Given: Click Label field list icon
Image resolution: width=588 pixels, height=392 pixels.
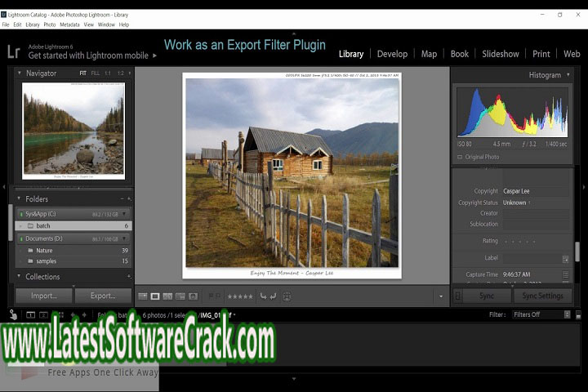Looking at the screenshot, I should 565,259.
